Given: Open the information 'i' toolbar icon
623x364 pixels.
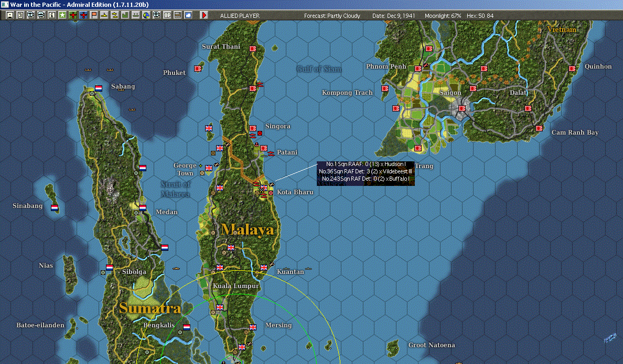Looking at the screenshot, I should (x=51, y=15).
